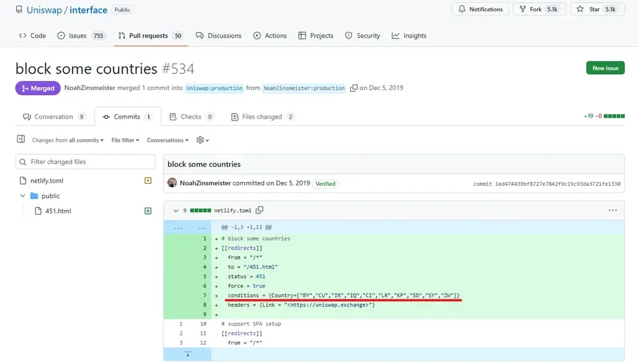Click NoahZinsmeister in commit line
The width and height of the screenshot is (639, 364).
tap(205, 183)
